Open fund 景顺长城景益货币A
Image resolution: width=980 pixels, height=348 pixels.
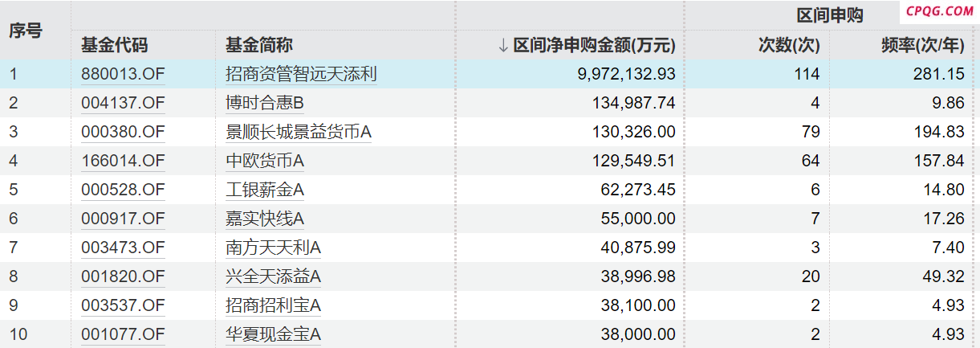tap(299, 132)
